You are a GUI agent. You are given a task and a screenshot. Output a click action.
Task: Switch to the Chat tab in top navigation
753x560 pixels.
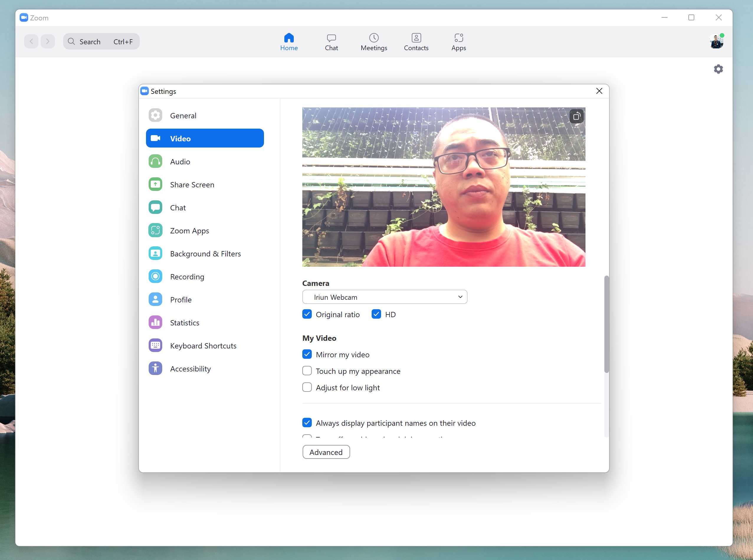pyautogui.click(x=331, y=42)
